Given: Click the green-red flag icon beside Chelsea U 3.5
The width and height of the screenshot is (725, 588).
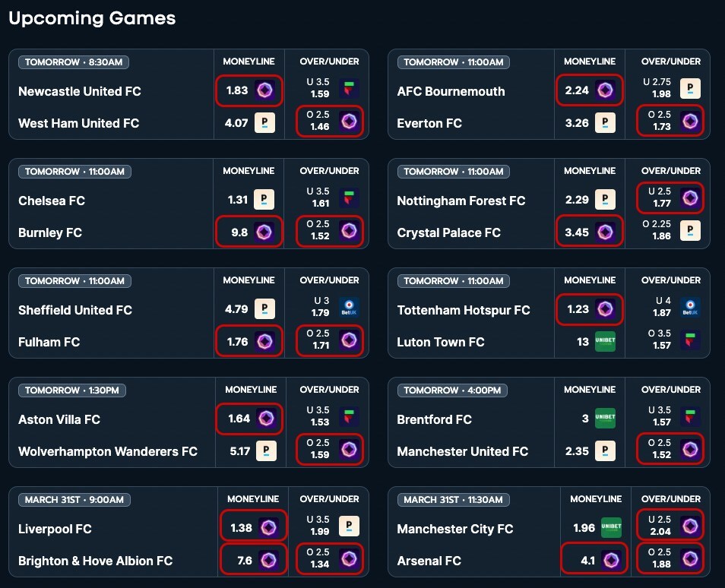Looking at the screenshot, I should (x=349, y=198).
